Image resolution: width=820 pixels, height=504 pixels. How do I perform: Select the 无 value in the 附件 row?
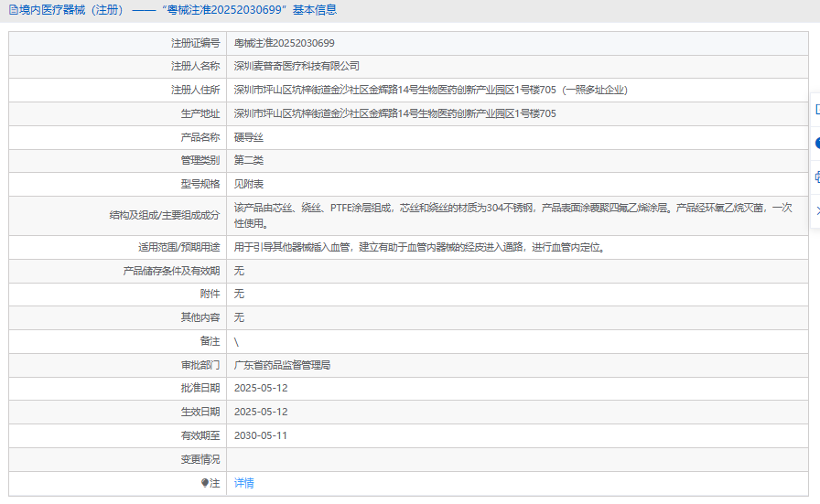point(239,294)
